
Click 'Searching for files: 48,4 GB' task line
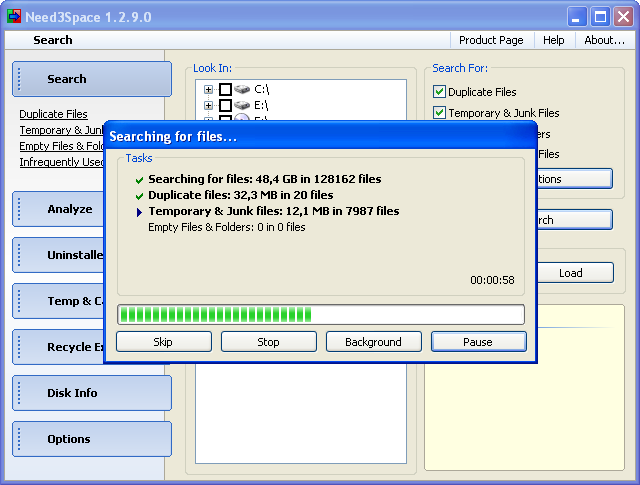pos(264,179)
